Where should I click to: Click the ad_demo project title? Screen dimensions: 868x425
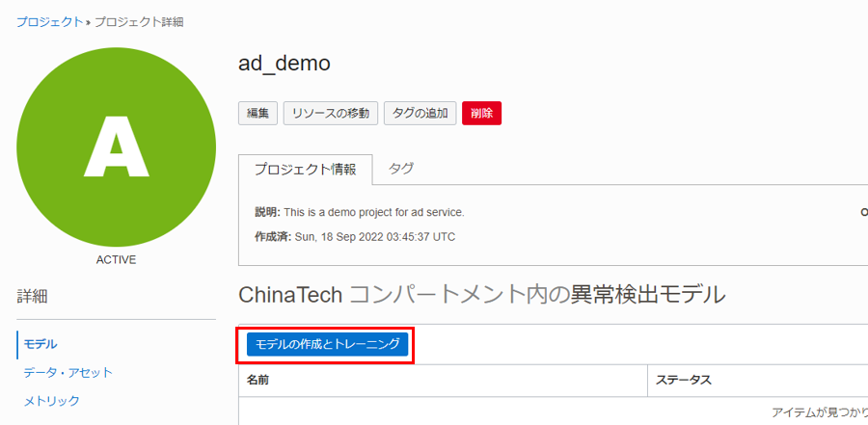[x=285, y=64]
